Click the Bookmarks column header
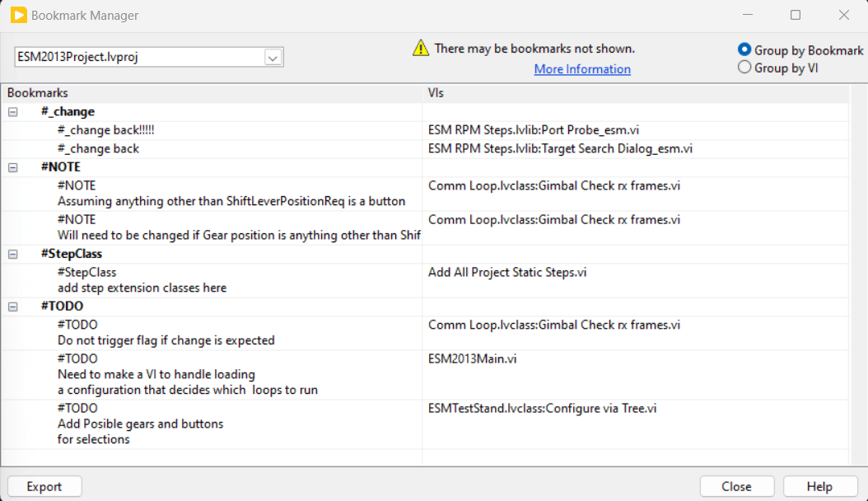The image size is (868, 501). click(x=212, y=93)
